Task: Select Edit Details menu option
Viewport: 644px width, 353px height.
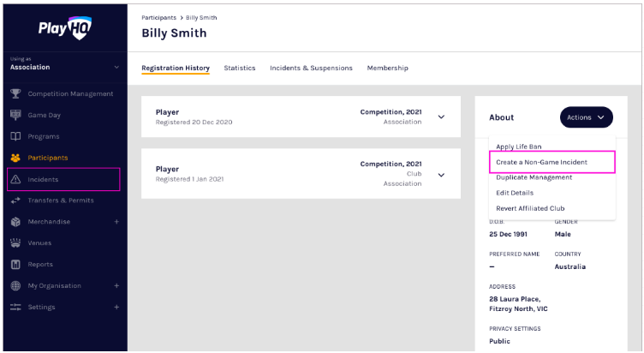Action: 515,193
